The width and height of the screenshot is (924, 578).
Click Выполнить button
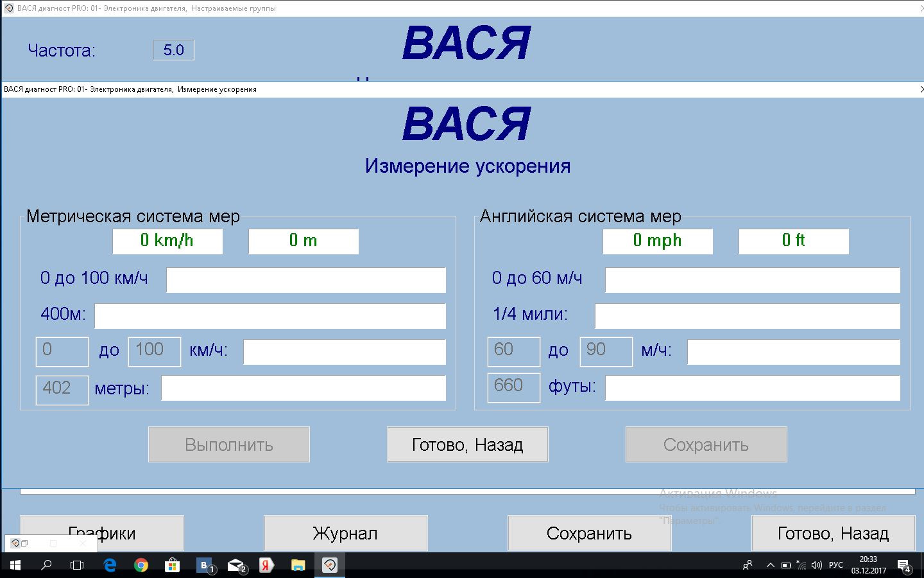[x=229, y=444]
